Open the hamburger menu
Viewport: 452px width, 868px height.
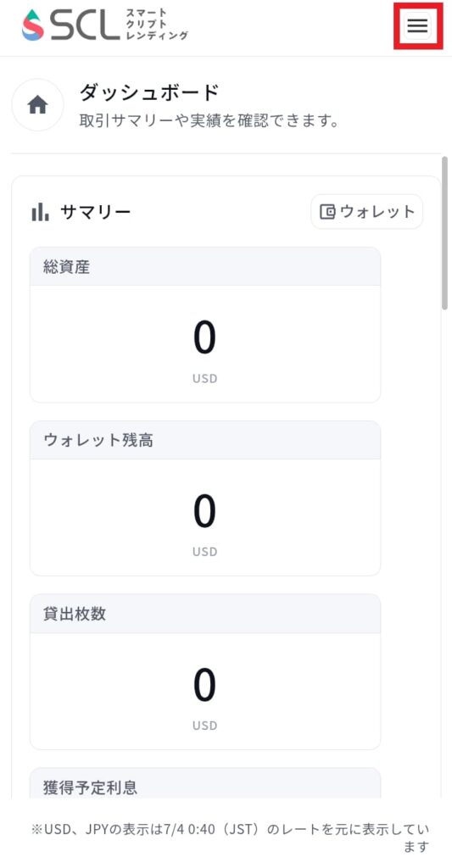(x=417, y=25)
